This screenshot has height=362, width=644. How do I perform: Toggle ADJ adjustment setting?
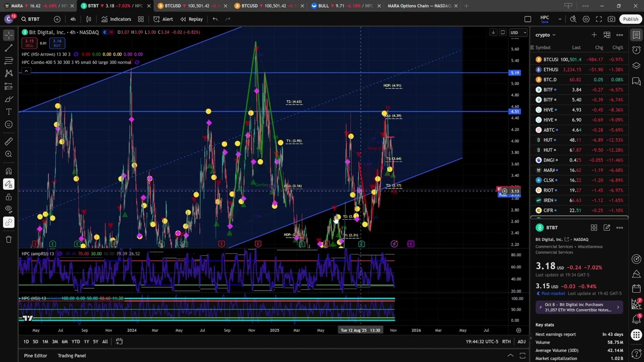(x=521, y=341)
